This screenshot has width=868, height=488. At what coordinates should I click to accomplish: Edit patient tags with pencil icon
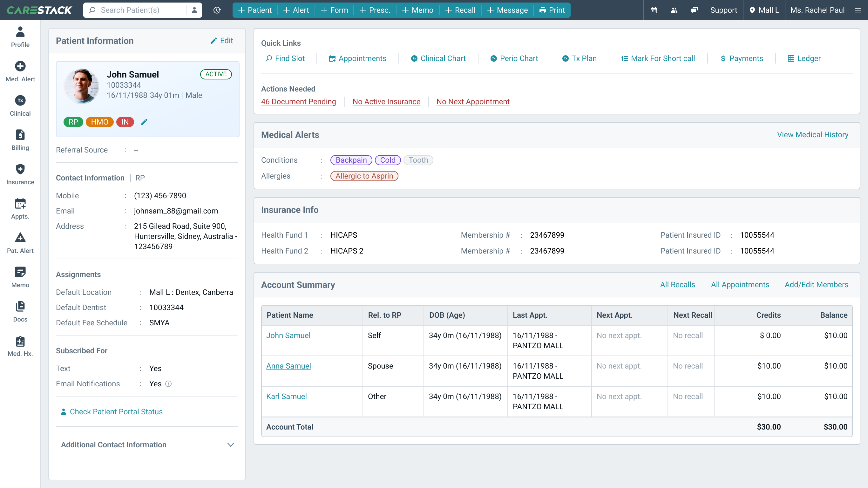(x=144, y=122)
